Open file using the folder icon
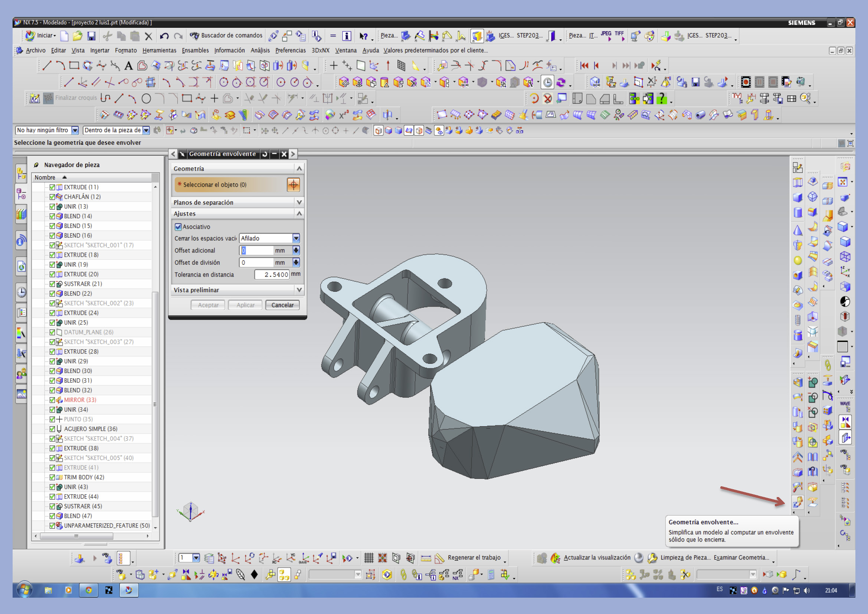This screenshot has height=614, width=868. point(78,36)
